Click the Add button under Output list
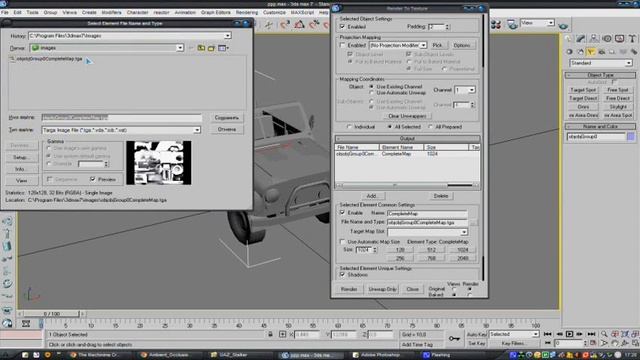The image size is (640, 360). click(x=371, y=196)
